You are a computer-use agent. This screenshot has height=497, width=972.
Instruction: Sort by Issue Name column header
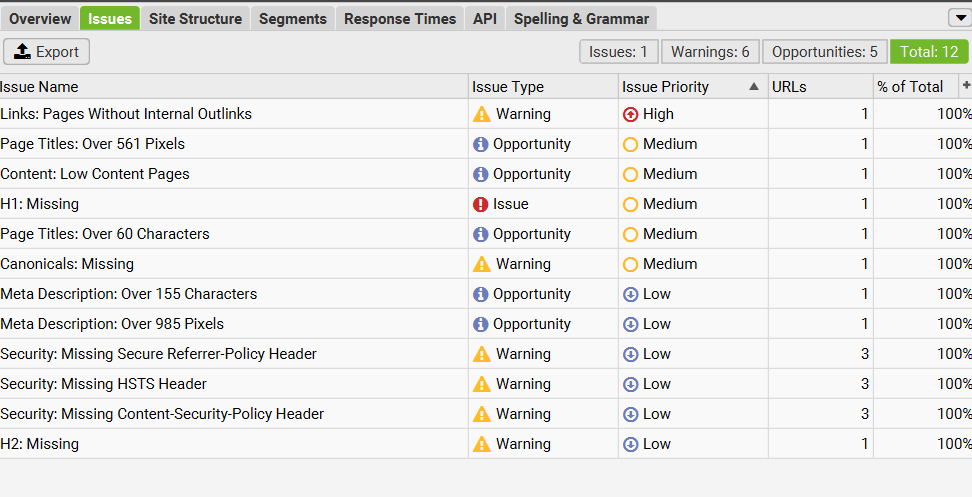point(234,86)
